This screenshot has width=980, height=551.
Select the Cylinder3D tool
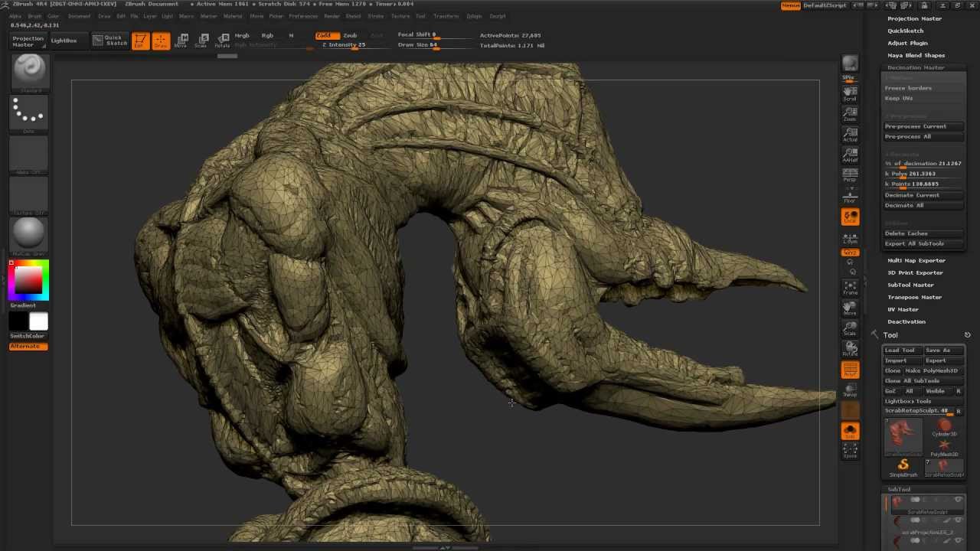click(944, 428)
